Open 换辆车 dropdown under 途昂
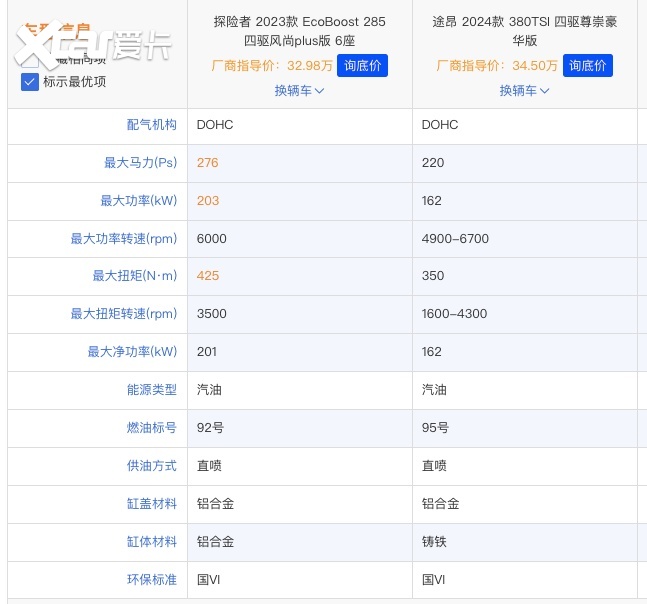Screen dimensions: 647x604 coord(524,90)
